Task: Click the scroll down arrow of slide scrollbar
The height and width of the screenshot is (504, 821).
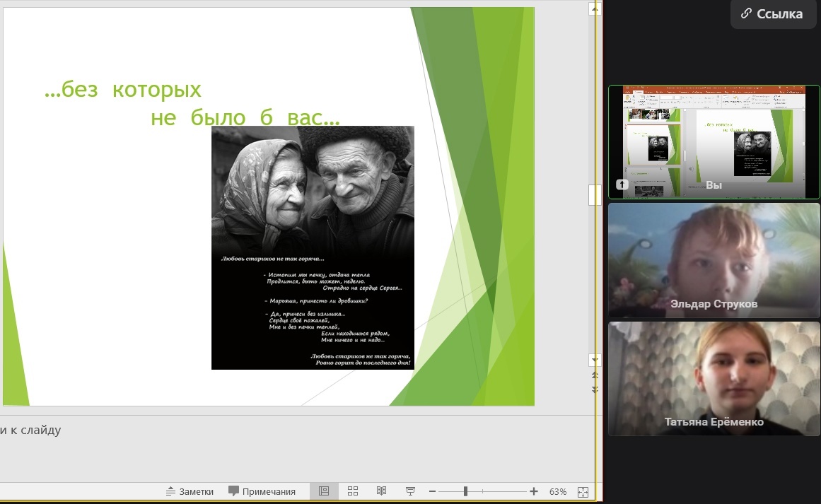Action: 595,360
